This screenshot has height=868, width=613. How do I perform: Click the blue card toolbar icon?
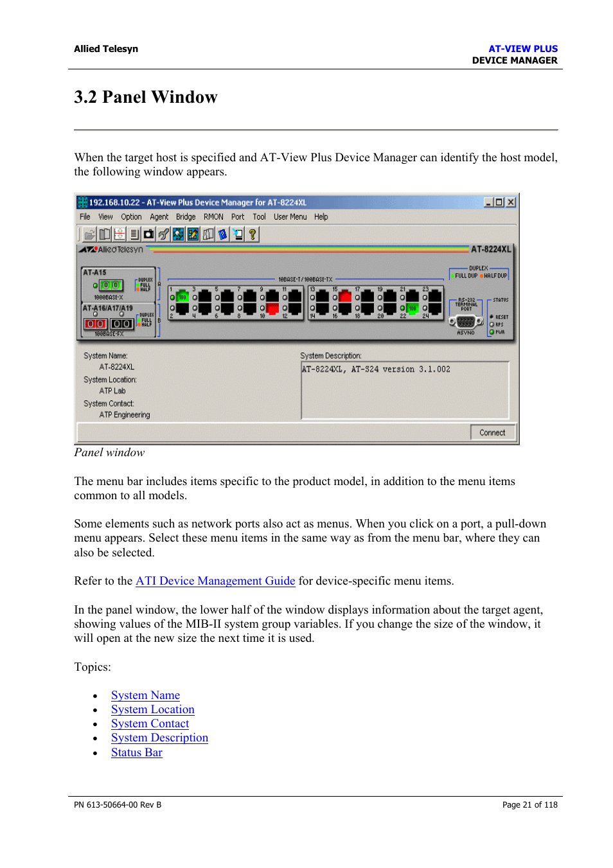point(223,235)
